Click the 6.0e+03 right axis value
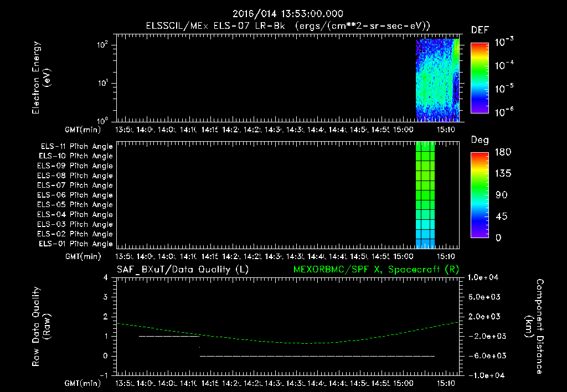This screenshot has height=392, width=567. (485, 297)
